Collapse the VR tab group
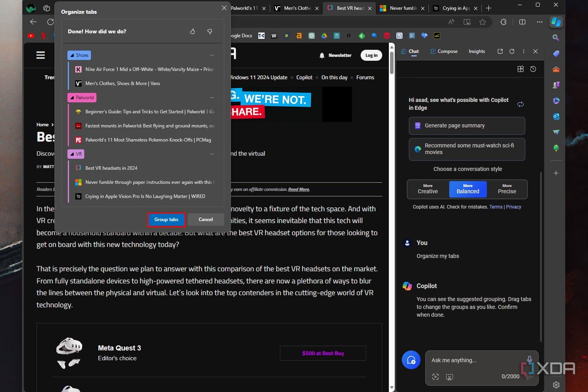 point(73,154)
